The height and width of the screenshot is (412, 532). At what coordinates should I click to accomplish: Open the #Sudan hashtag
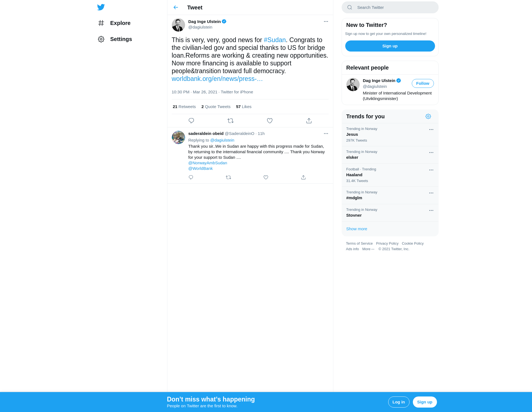(275, 40)
